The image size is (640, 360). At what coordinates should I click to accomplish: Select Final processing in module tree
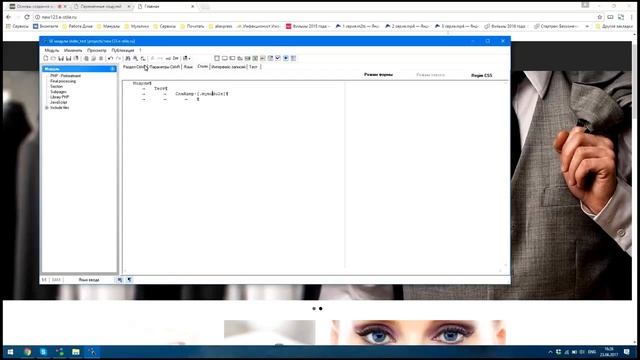[x=63, y=81]
